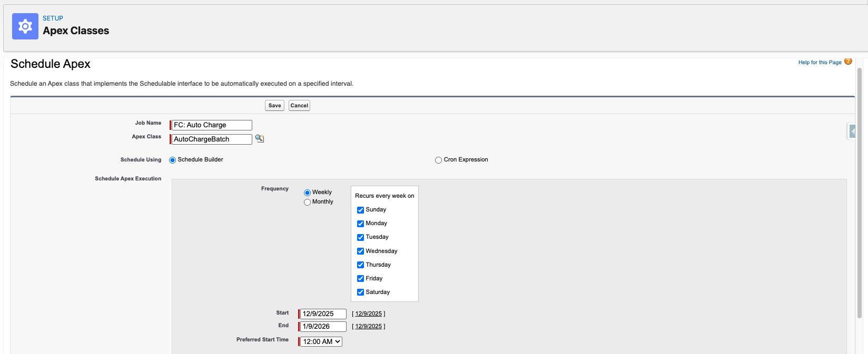Edit the Job Name field
This screenshot has height=354, width=868.
point(212,125)
